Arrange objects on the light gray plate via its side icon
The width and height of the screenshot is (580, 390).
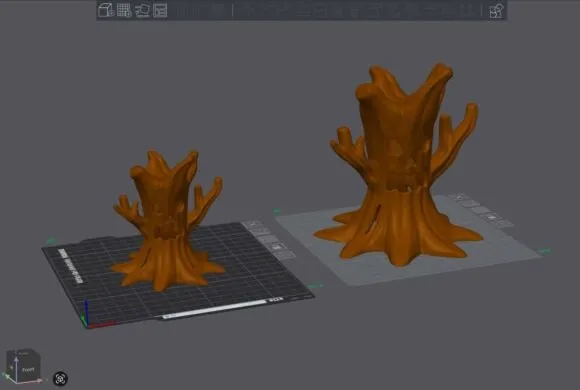pos(480,210)
